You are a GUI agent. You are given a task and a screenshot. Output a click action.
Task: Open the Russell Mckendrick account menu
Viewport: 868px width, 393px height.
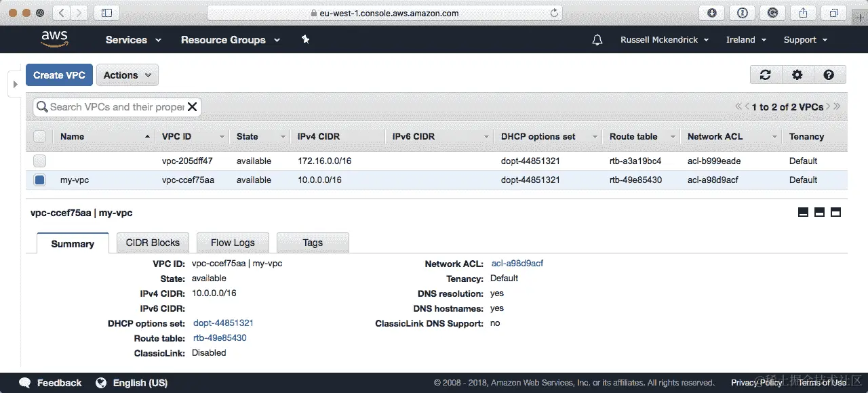click(665, 40)
